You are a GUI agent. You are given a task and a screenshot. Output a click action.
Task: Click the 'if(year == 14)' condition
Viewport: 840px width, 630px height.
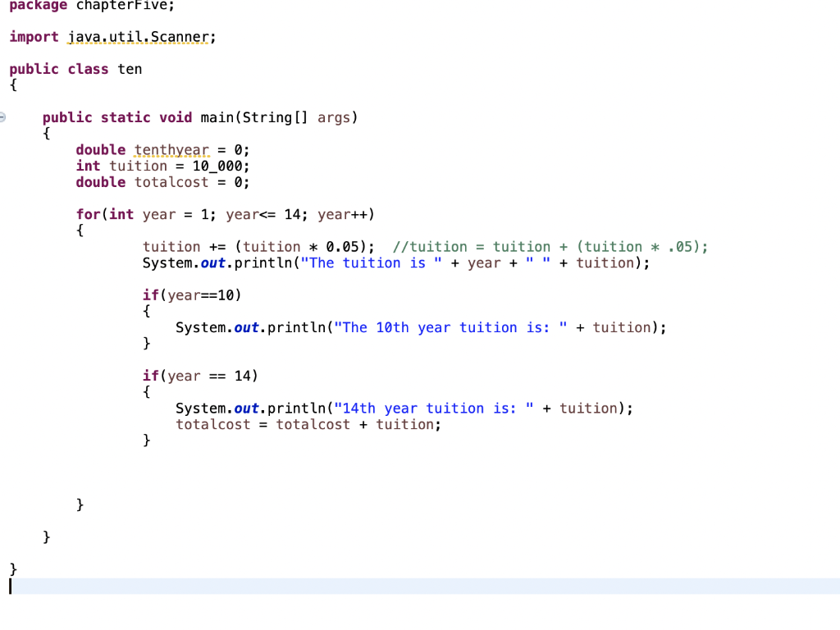point(200,376)
